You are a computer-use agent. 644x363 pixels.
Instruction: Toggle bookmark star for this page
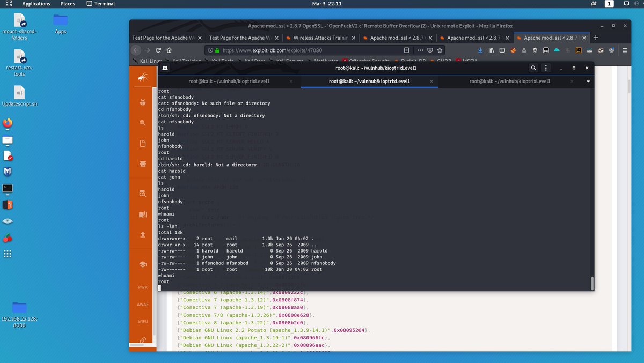pyautogui.click(x=441, y=50)
